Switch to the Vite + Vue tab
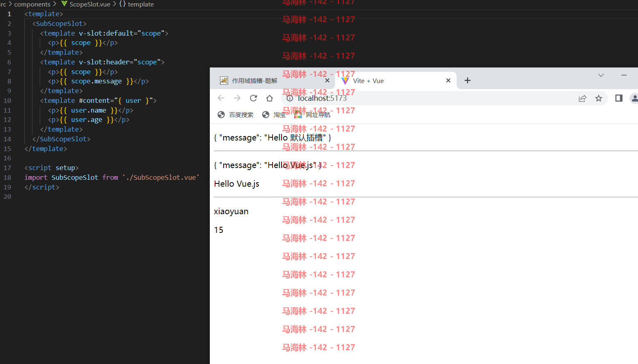This screenshot has width=638, height=364. coord(395,81)
